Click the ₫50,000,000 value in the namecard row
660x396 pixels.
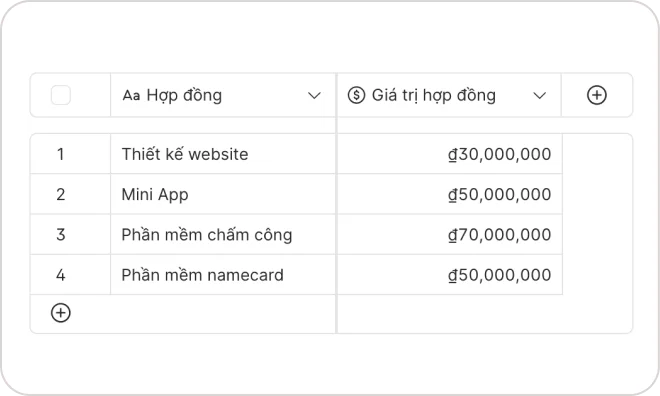point(450,275)
